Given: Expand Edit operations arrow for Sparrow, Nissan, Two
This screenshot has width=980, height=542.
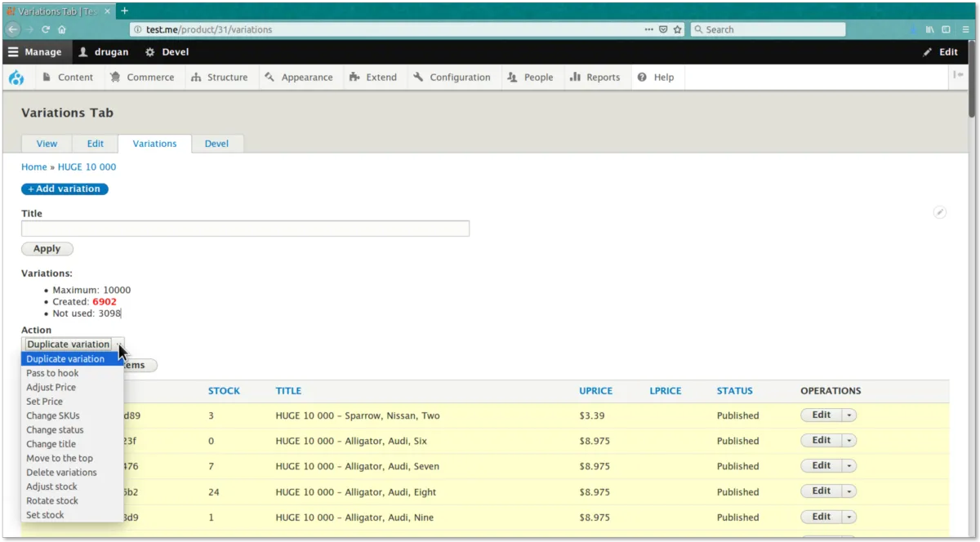Looking at the screenshot, I should pyautogui.click(x=849, y=415).
